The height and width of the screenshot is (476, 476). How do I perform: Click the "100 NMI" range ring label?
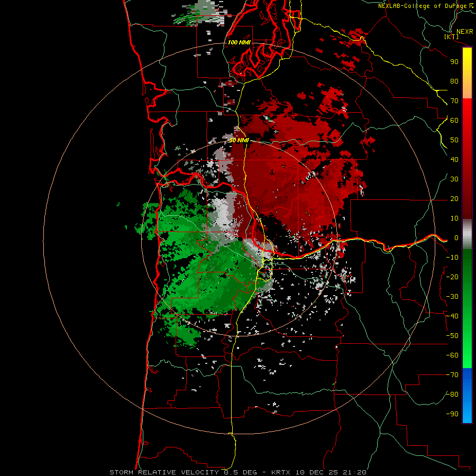coord(239,42)
